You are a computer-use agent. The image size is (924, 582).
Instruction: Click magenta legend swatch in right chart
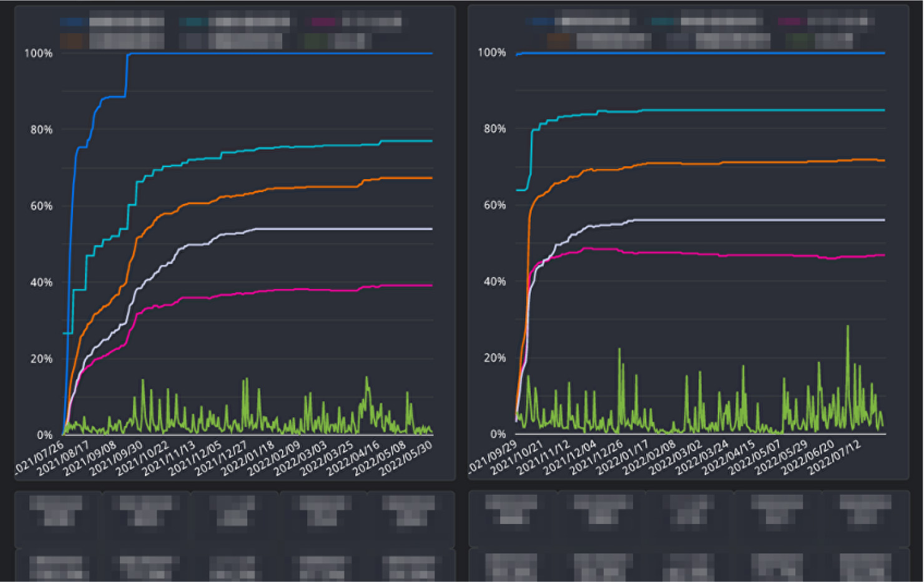(x=790, y=22)
